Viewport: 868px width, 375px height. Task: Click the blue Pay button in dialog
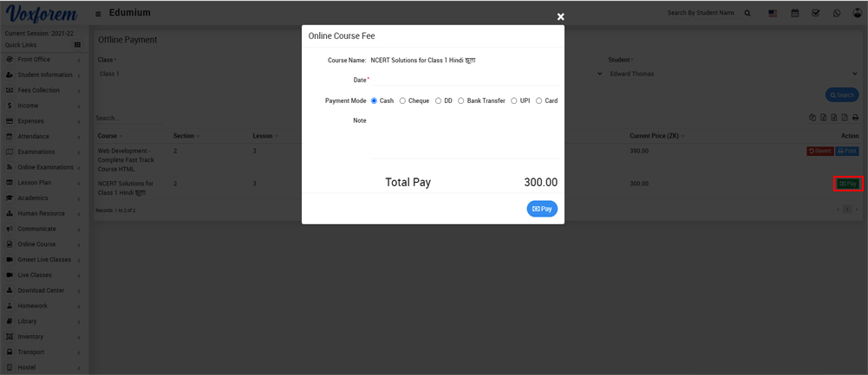pyautogui.click(x=542, y=209)
